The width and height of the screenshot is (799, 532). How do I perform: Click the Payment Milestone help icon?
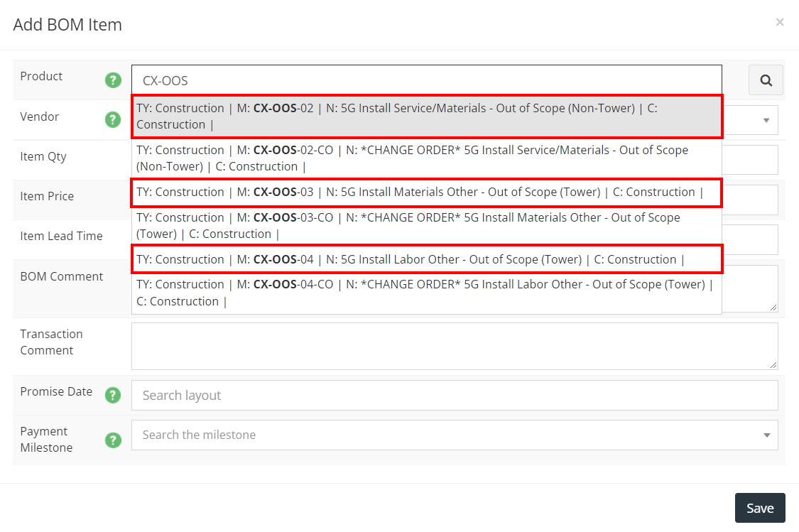coord(113,440)
